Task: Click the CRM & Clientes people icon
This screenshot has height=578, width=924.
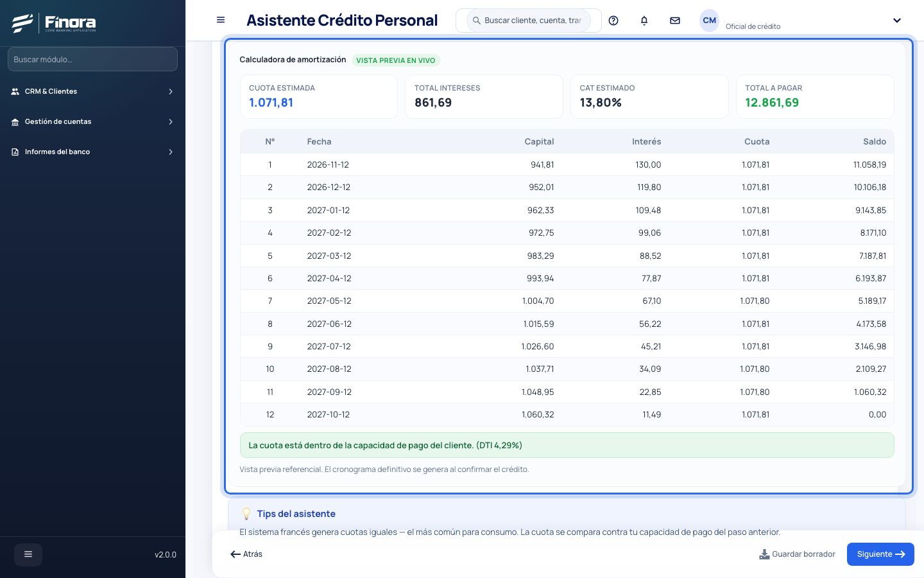Action: [x=15, y=92]
